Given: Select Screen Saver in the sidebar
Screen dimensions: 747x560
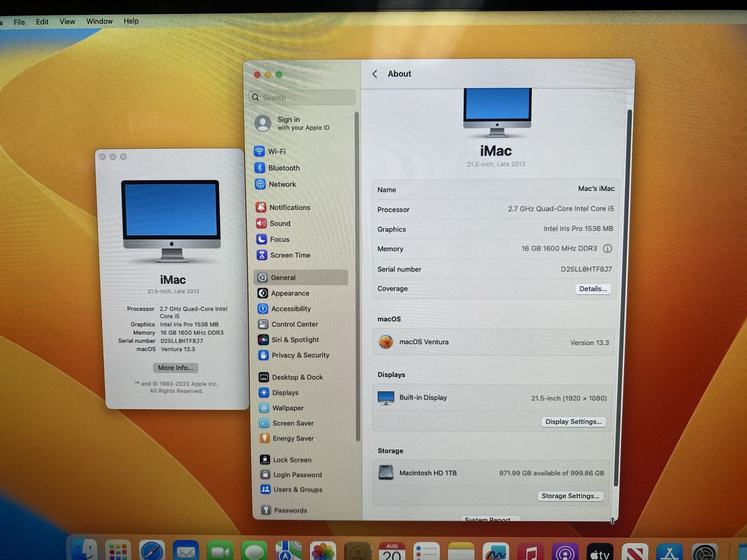Looking at the screenshot, I should [x=287, y=423].
